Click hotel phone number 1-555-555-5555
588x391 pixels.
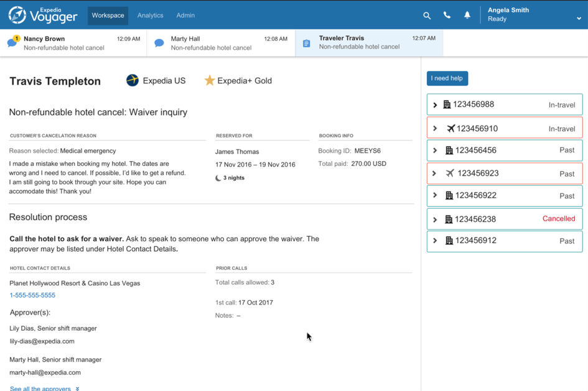click(32, 295)
